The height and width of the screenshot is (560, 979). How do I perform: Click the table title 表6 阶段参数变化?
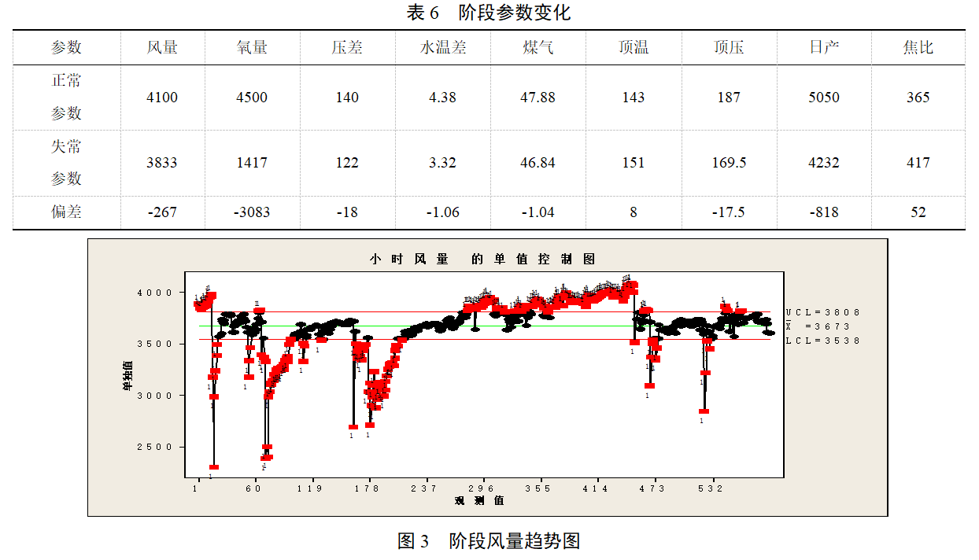pos(488,13)
